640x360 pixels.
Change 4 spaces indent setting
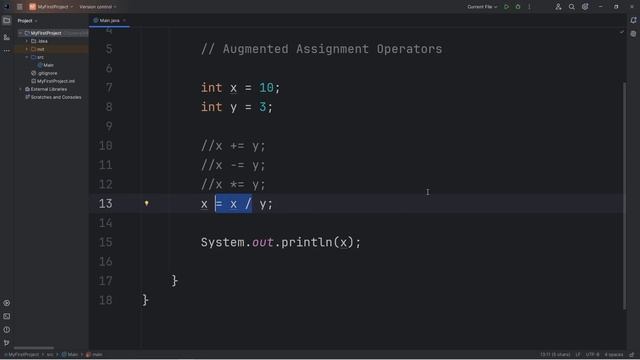[x=613, y=355]
